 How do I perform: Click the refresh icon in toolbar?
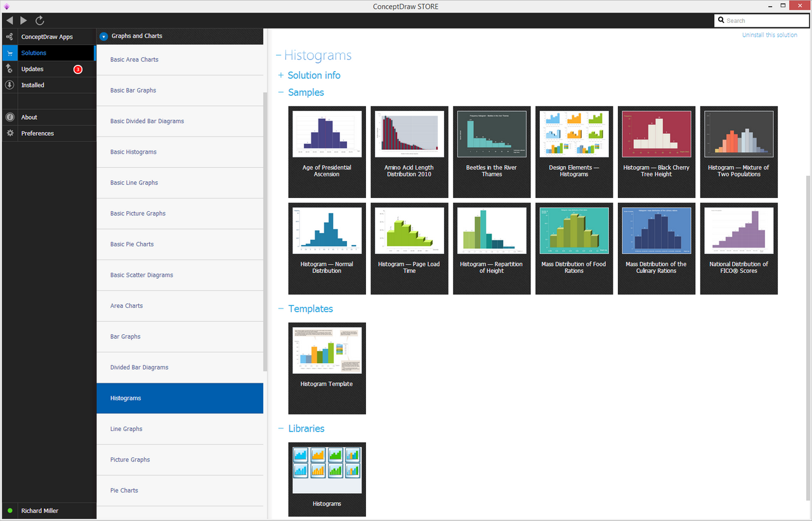[x=39, y=20]
